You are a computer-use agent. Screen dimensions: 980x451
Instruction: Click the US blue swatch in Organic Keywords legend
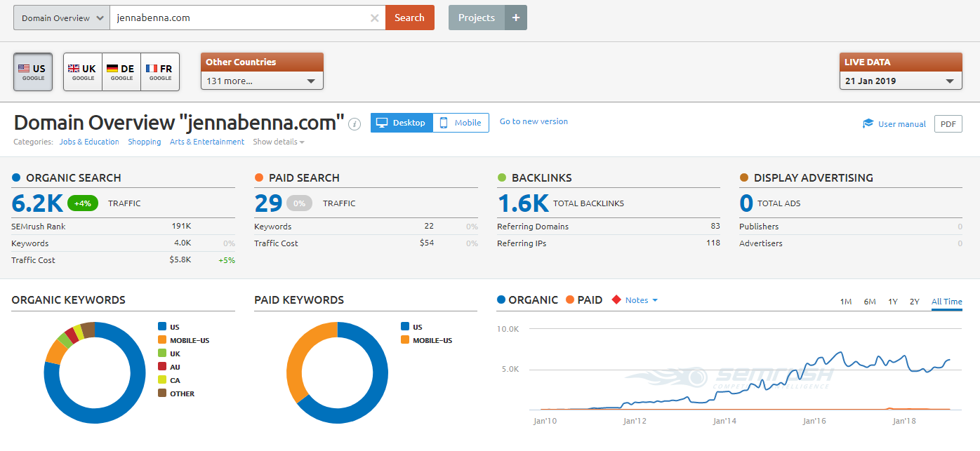(162, 327)
